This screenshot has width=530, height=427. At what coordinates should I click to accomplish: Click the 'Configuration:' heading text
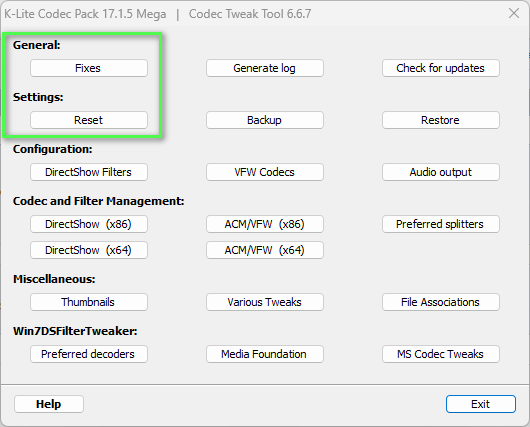click(x=52, y=149)
